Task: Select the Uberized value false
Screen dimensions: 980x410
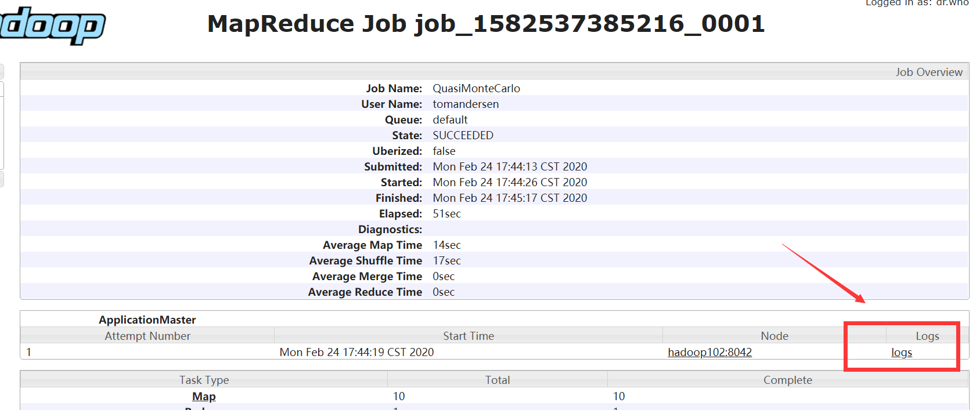Action: pyautogui.click(x=444, y=151)
